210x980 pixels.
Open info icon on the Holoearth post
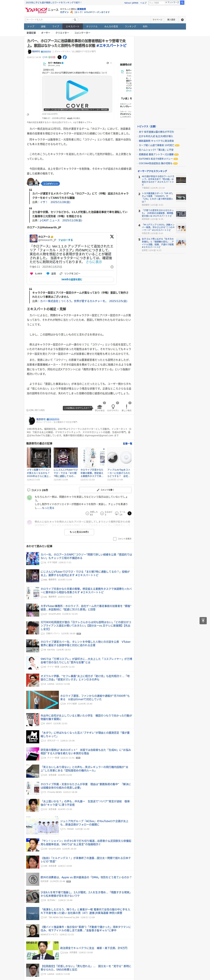(x=112, y=267)
